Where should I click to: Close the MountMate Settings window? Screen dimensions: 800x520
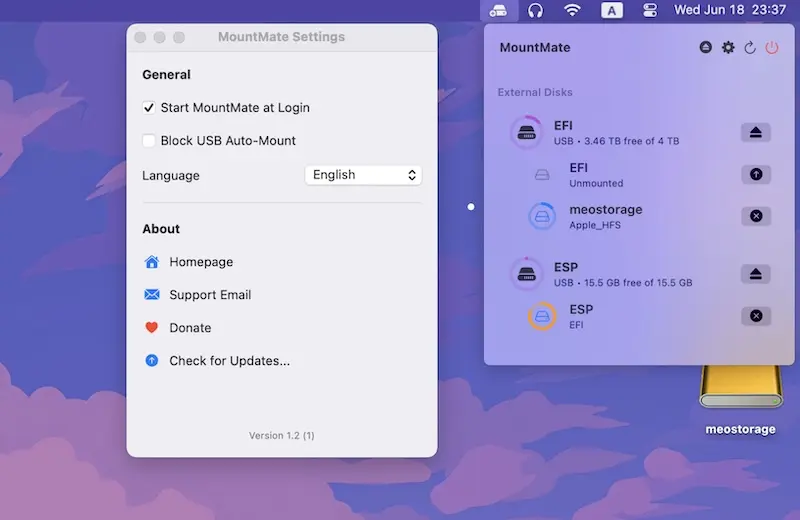pos(140,37)
